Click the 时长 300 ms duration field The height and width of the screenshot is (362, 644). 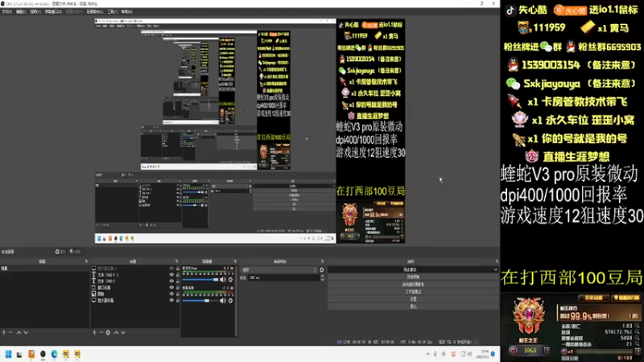(283, 278)
